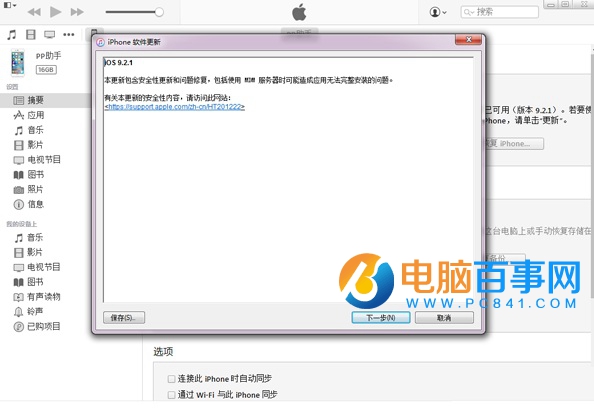Screen dimensions: 594x408
Task: Click the 16GB capacity label
Action: [46, 70]
